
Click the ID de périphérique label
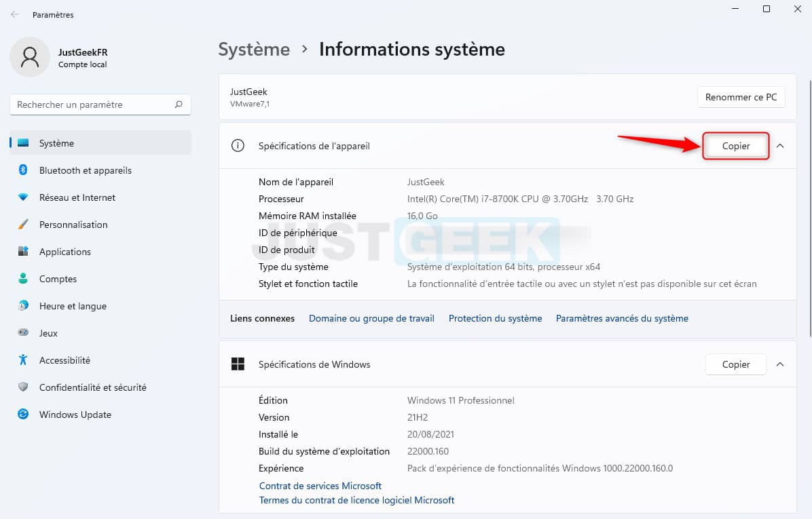(x=298, y=233)
